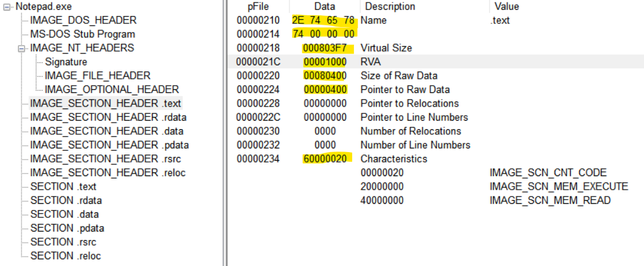Click the Data column header
This screenshot has width=644, height=266.
(324, 7)
